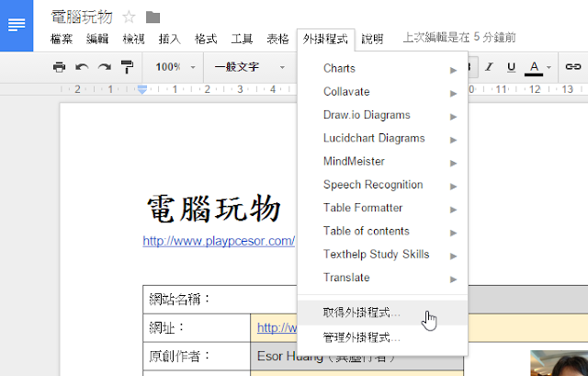Expand the Charts submenu arrow
588x376 pixels.
click(453, 70)
